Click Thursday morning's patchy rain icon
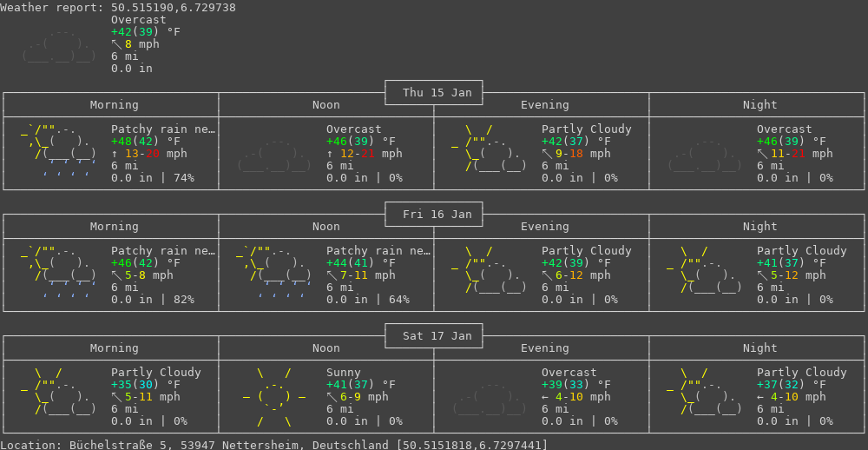This screenshot has height=450, width=868. [x=59, y=149]
